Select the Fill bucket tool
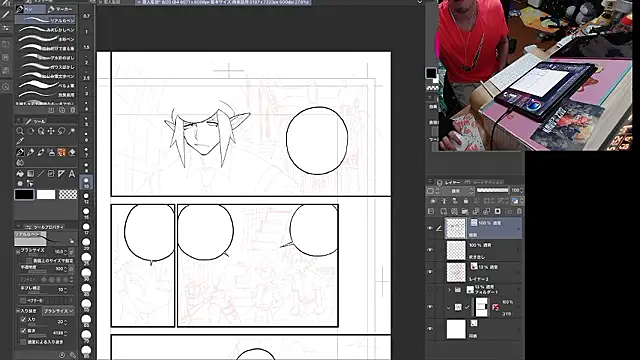The image size is (640, 360). (x=20, y=174)
